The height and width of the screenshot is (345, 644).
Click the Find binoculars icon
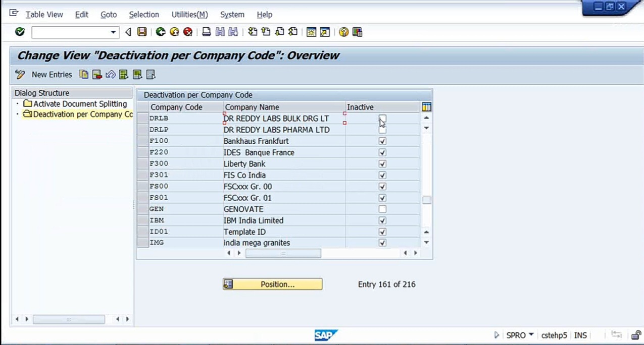(x=220, y=32)
